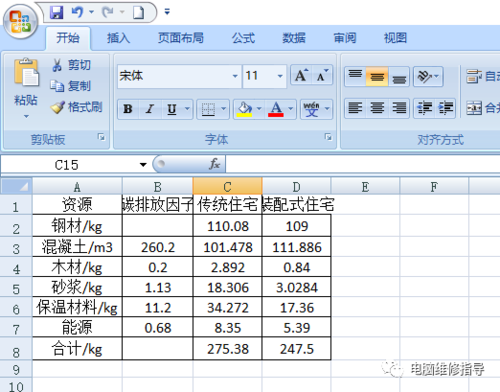Image resolution: width=500 pixels, height=392 pixels.
Task: Click the New document icon
Action: click(x=138, y=13)
